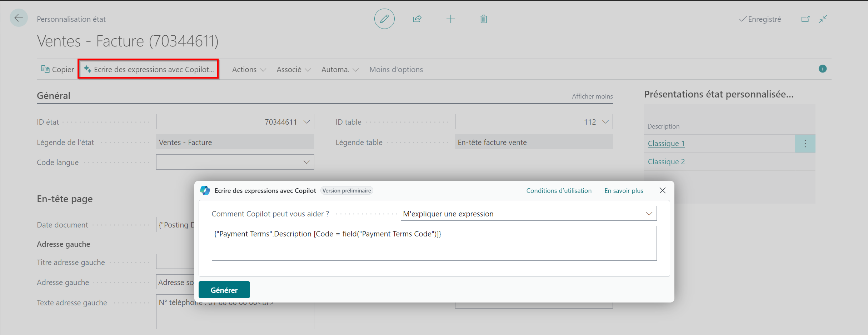The height and width of the screenshot is (335, 868).
Task: Expand the ID table dropdown
Action: point(605,122)
